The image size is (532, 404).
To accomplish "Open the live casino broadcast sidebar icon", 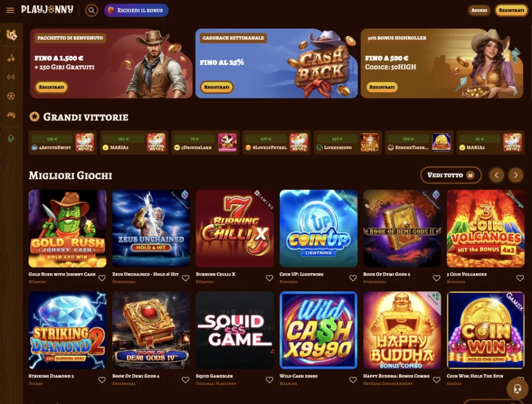I will 11,77.
